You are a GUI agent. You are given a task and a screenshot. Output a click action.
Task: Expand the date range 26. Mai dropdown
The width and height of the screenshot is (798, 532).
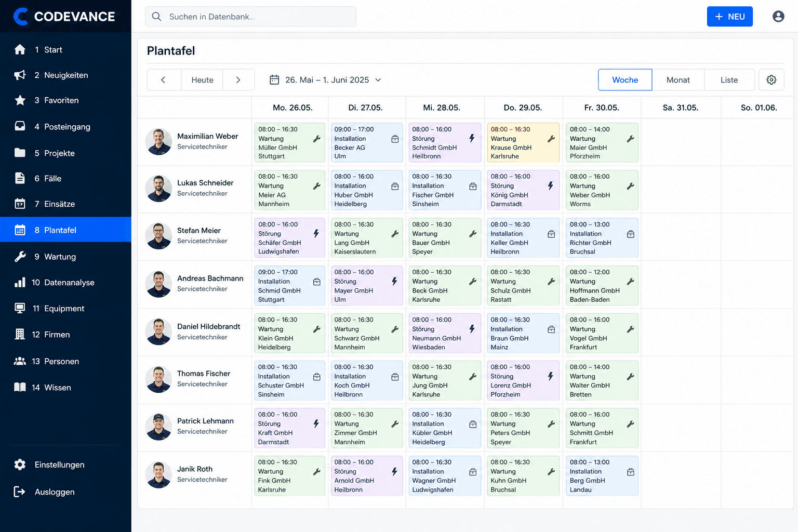coord(325,80)
